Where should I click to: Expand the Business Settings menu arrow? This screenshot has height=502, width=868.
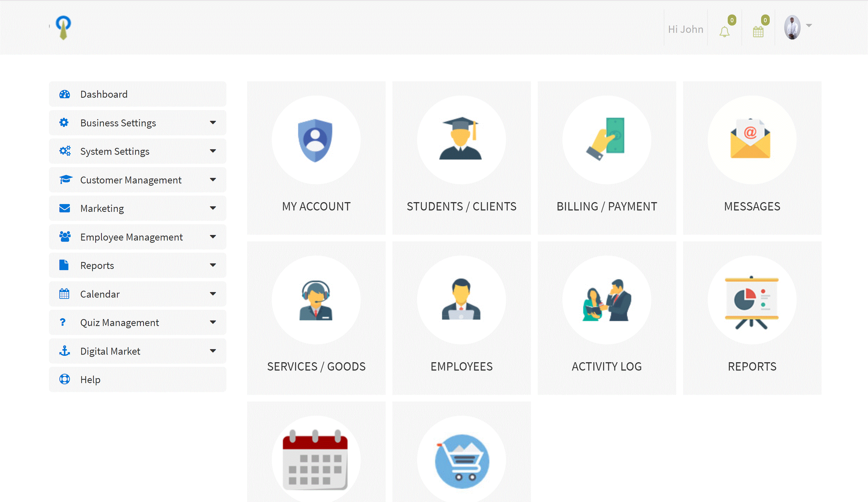click(x=213, y=123)
